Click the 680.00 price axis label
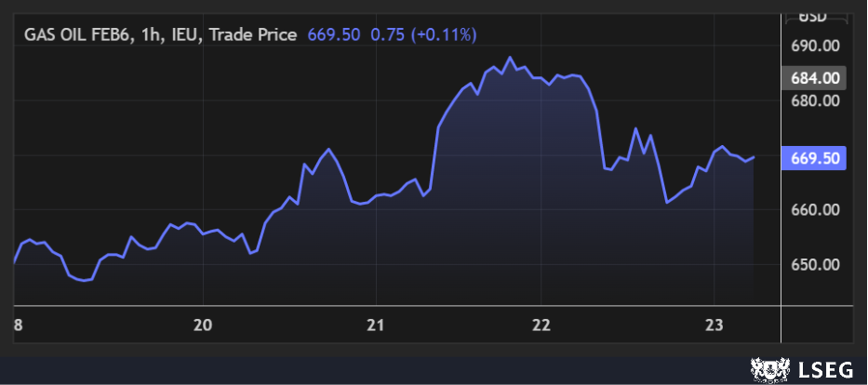This screenshot has height=385, width=868. (816, 100)
